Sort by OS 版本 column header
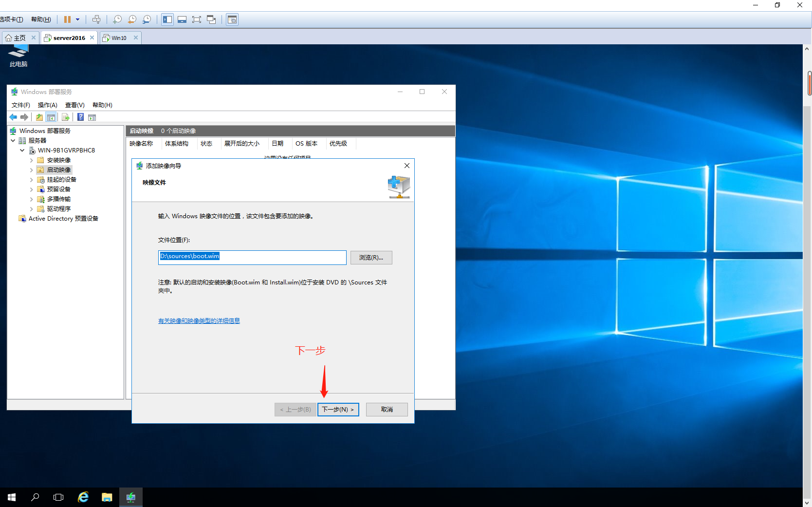The width and height of the screenshot is (812, 507). pyautogui.click(x=309, y=144)
